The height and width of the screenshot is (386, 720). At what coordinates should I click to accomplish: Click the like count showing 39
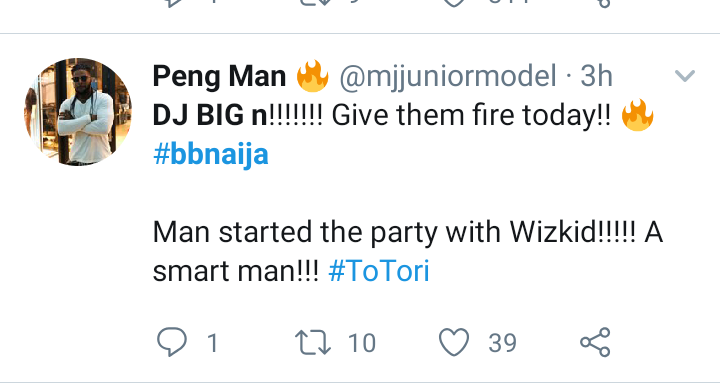[502, 343]
